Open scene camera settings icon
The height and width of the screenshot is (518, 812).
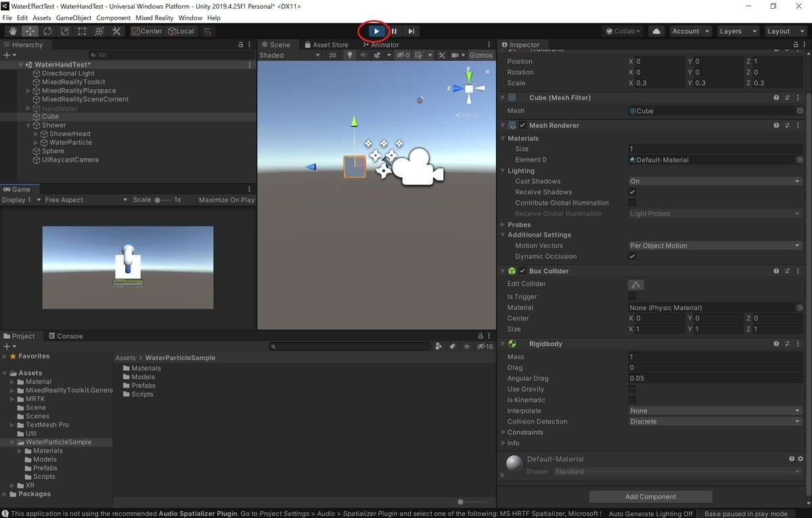tap(457, 55)
